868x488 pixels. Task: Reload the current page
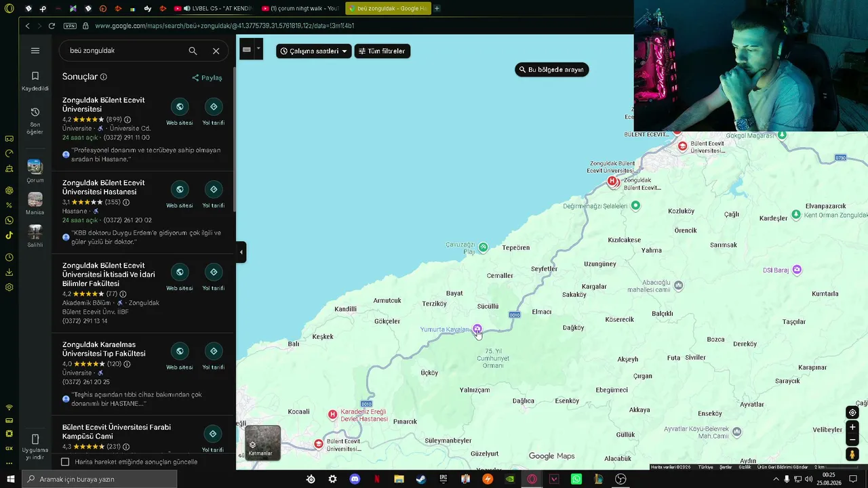tap(52, 26)
